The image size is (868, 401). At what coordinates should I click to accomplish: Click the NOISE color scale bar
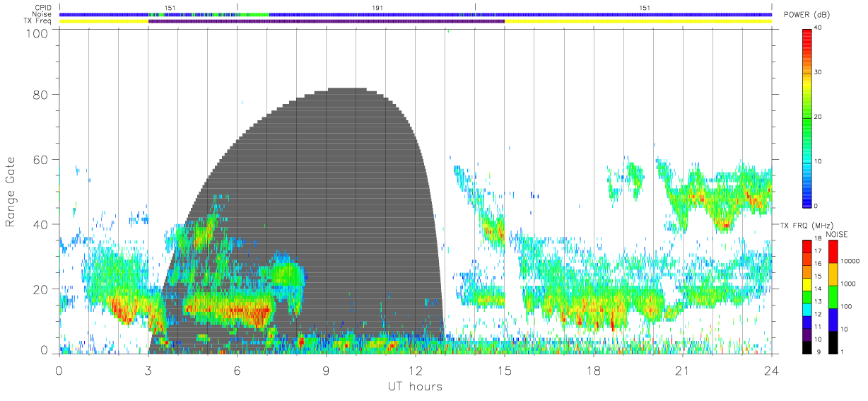[833, 297]
